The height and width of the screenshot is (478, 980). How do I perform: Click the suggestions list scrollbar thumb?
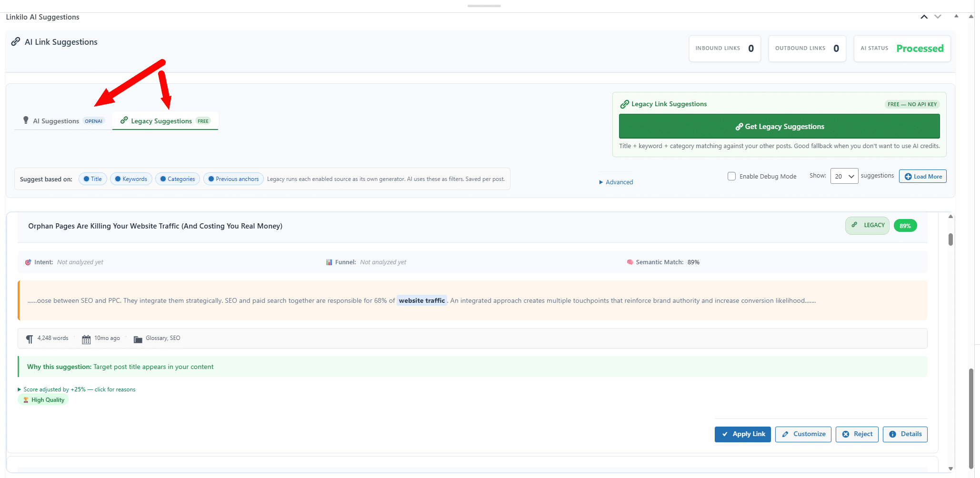point(950,239)
